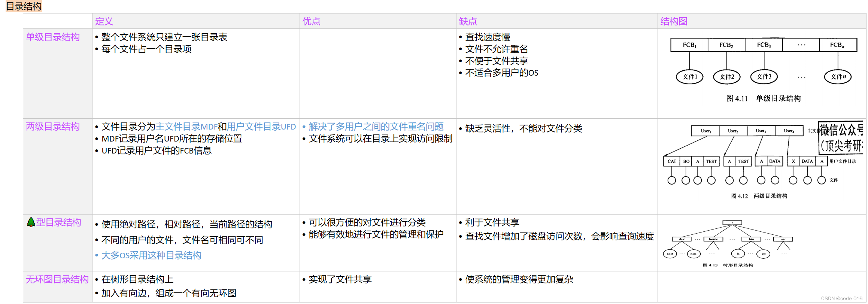Click the FCBn box in the single-level diagram
The height and width of the screenshot is (304, 868).
click(x=838, y=45)
